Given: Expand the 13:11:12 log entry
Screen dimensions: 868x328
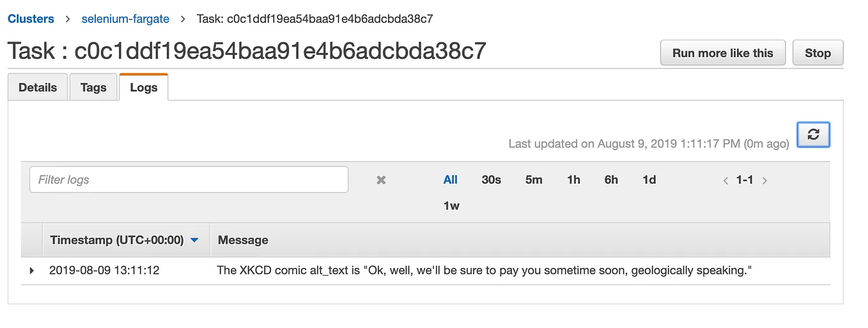Looking at the screenshot, I should point(31,271).
